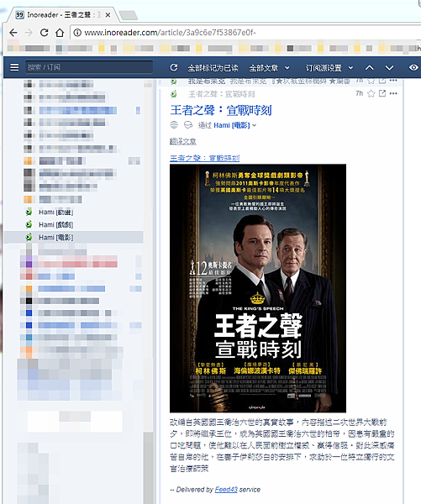Click the browser home button
Image resolution: width=421 pixels, height=504 pixels.
[60, 33]
